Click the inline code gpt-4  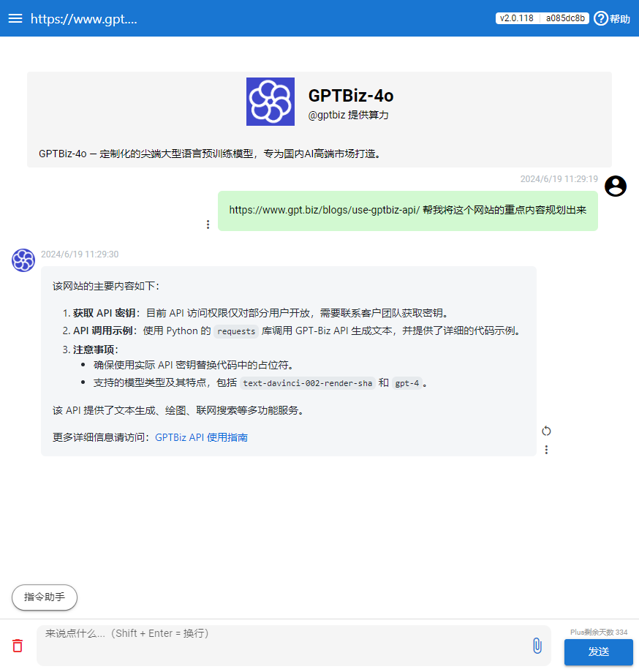(x=407, y=383)
